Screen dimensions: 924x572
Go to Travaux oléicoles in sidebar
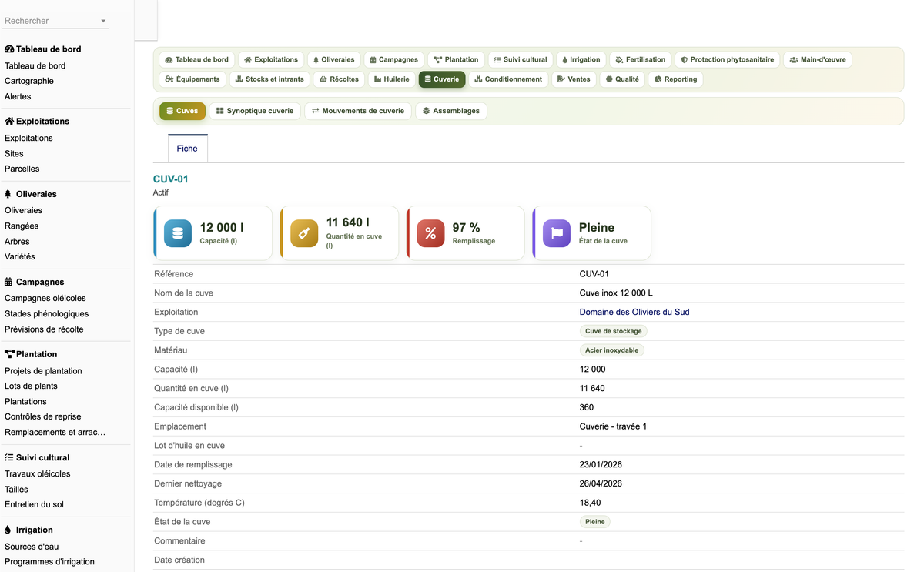tap(38, 473)
